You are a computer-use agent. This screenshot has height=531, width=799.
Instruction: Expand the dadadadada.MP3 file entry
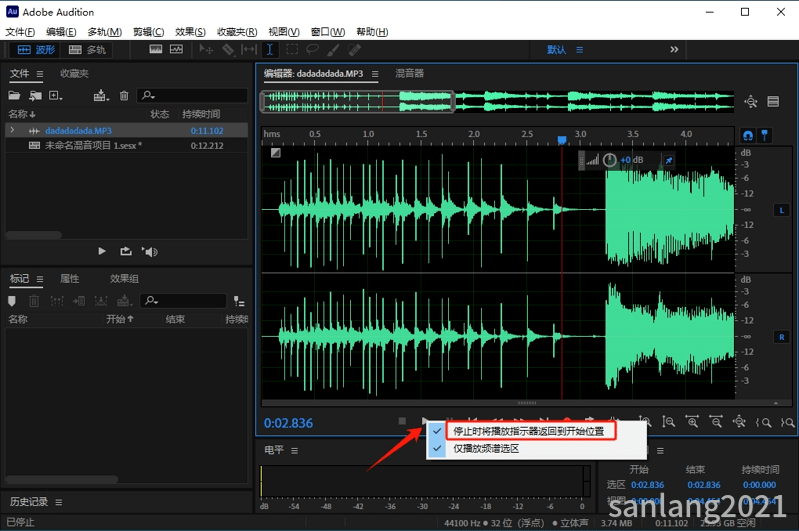(12, 130)
